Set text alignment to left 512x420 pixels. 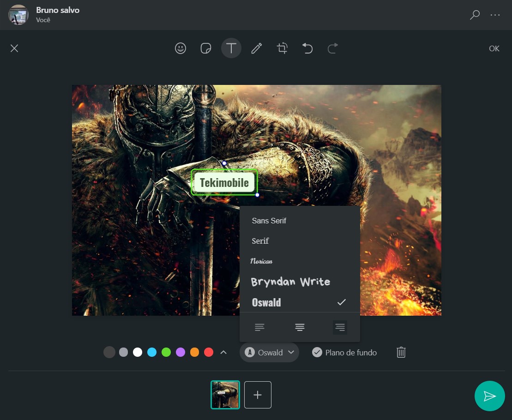(x=259, y=327)
